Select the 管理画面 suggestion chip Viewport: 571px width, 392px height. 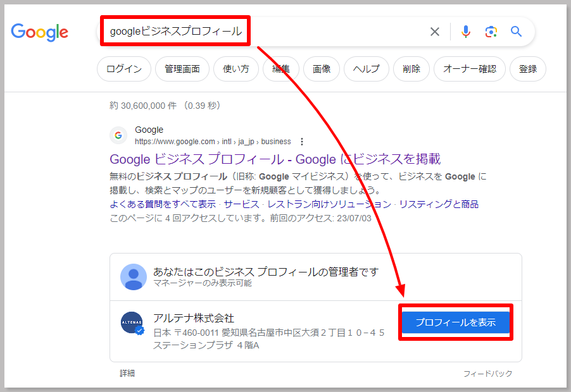tap(182, 69)
